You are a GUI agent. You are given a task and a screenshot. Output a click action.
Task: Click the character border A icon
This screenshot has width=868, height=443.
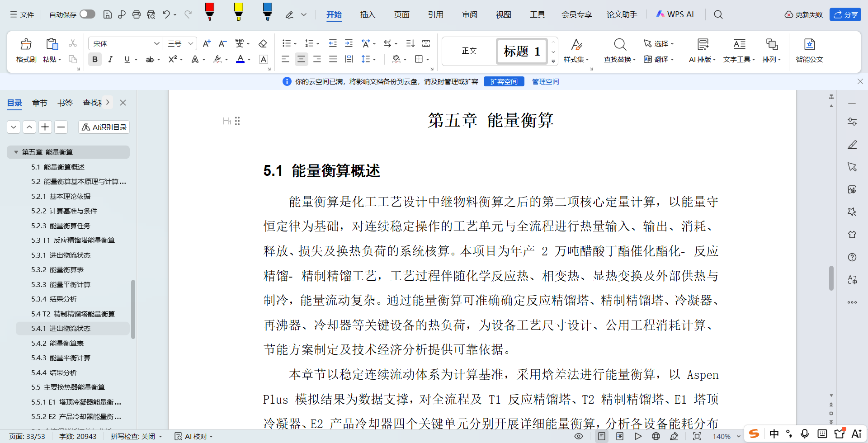pyautogui.click(x=264, y=59)
